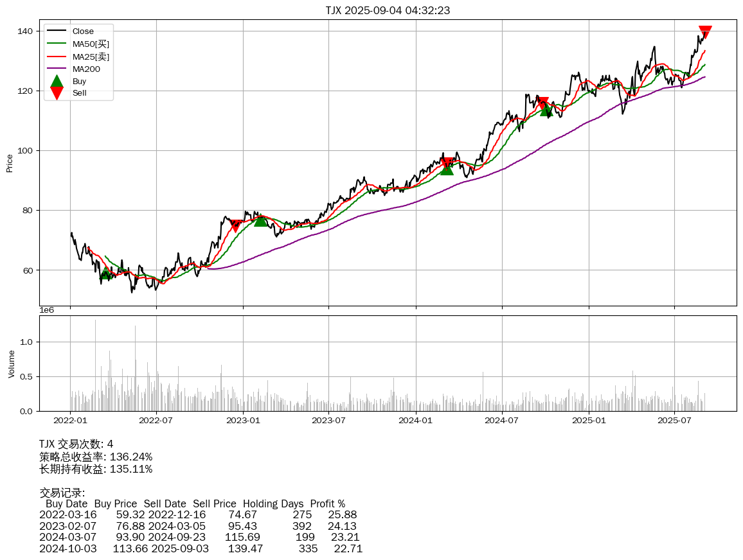
Task: Click the purple MA200 line swatch in legend
Action: tap(57, 69)
